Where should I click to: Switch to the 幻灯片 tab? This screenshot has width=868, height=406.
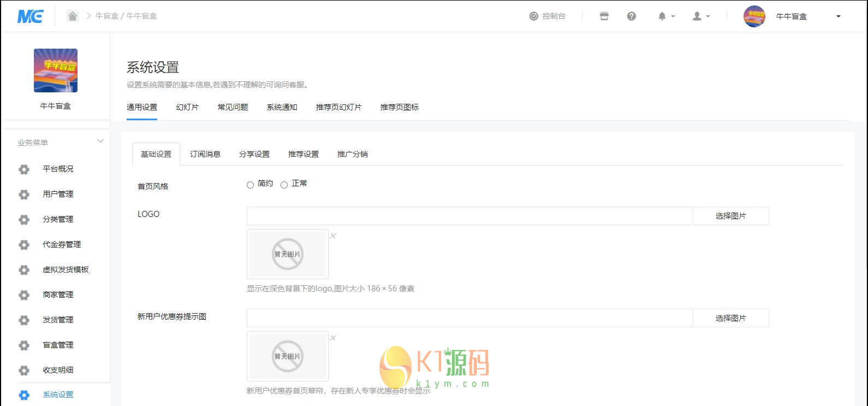coord(187,107)
